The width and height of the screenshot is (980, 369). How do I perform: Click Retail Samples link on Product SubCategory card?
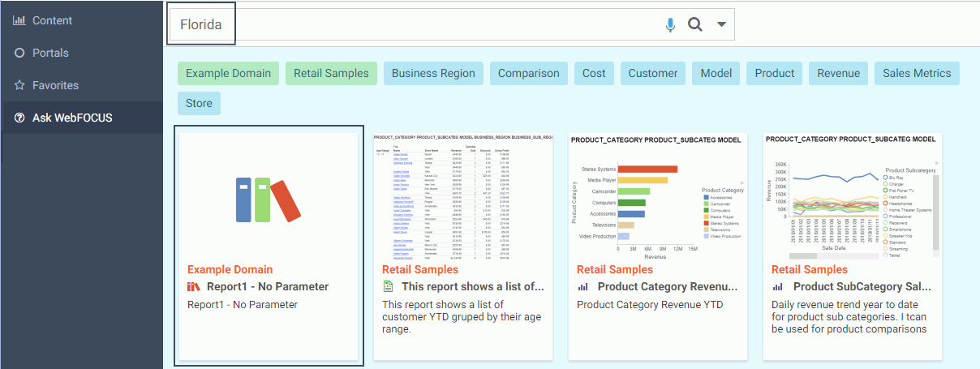coord(810,269)
